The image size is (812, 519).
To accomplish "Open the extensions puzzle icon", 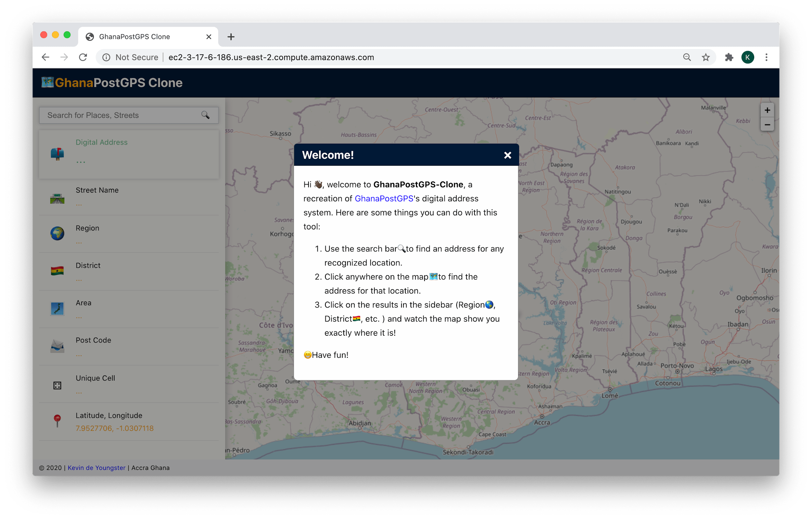I will click(x=729, y=58).
